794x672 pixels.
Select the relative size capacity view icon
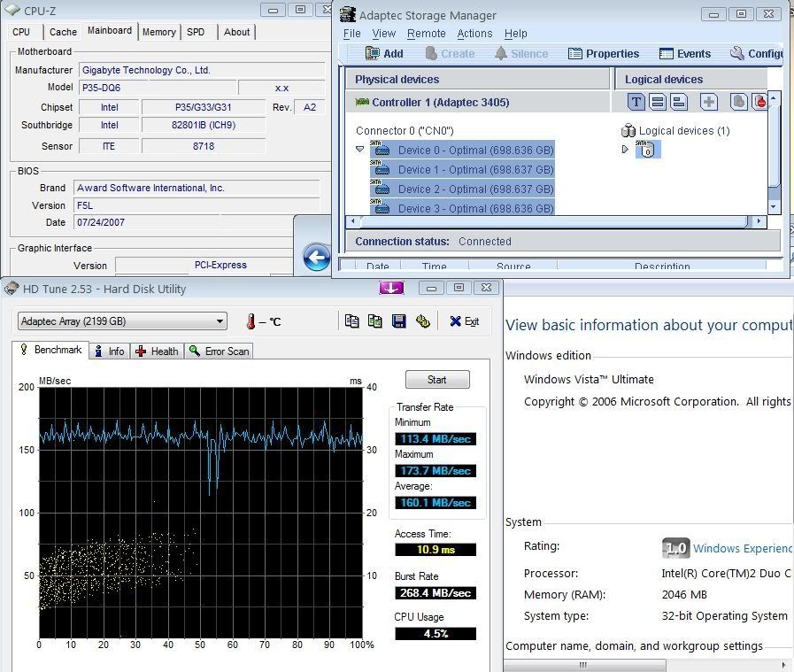(679, 103)
